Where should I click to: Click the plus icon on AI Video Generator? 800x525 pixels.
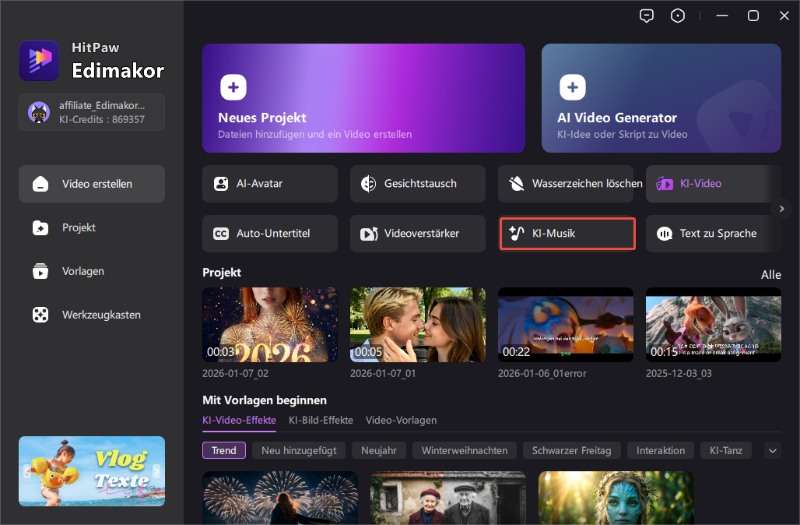click(572, 88)
